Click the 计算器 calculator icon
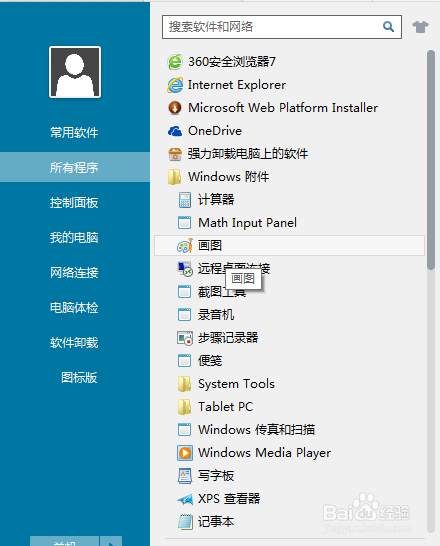Image resolution: width=440 pixels, height=546 pixels. pos(184,200)
